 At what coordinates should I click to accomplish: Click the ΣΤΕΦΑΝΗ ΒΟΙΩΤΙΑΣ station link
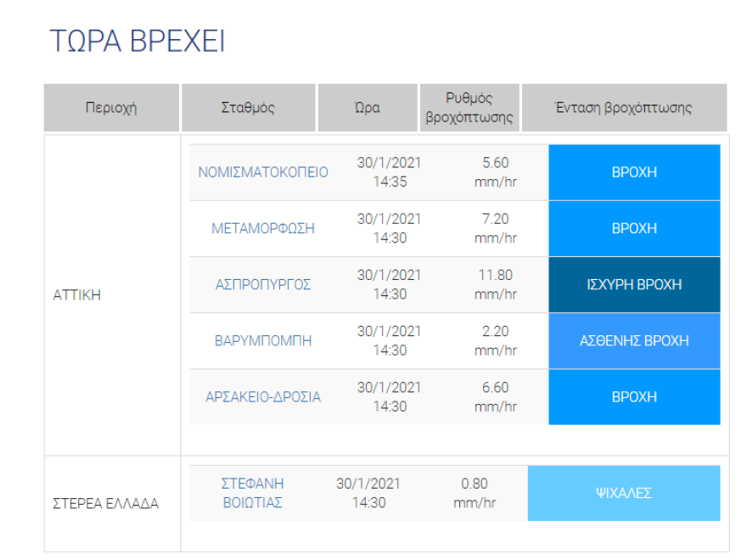pos(252,493)
